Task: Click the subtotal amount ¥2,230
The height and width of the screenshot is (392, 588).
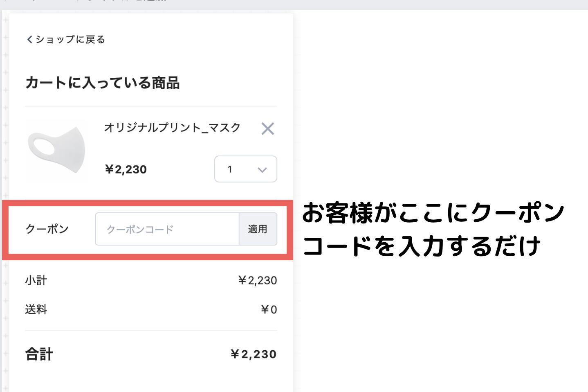Action: pos(258,280)
